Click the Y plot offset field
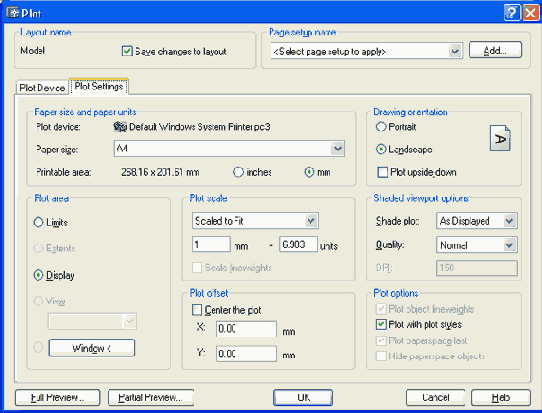 (x=246, y=354)
